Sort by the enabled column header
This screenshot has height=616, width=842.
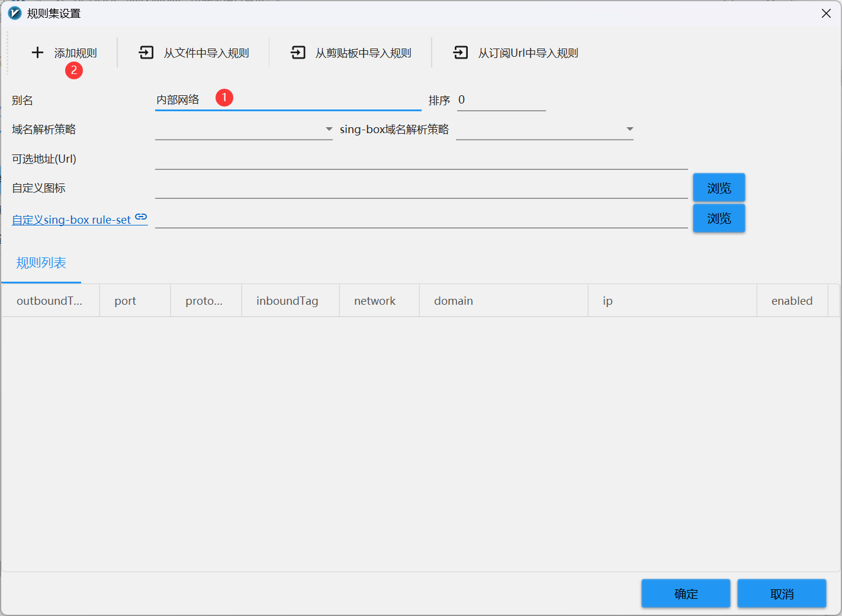click(x=792, y=301)
